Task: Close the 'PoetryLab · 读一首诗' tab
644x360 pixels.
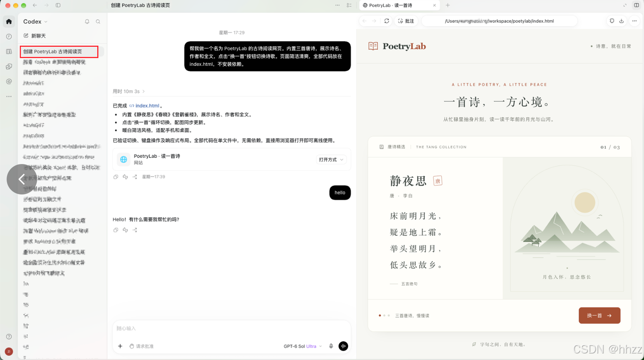Action: click(435, 5)
